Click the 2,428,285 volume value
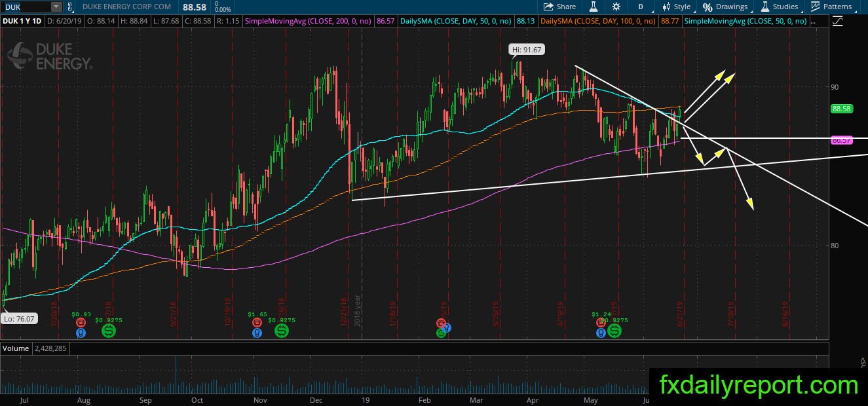Viewport: 868px width, 406px height. pyautogui.click(x=50, y=348)
